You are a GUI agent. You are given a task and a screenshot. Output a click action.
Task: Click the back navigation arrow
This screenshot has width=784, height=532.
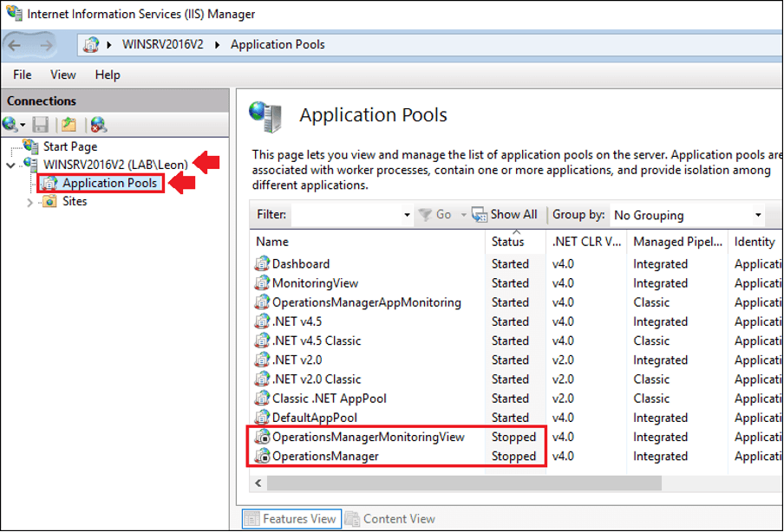(15, 44)
